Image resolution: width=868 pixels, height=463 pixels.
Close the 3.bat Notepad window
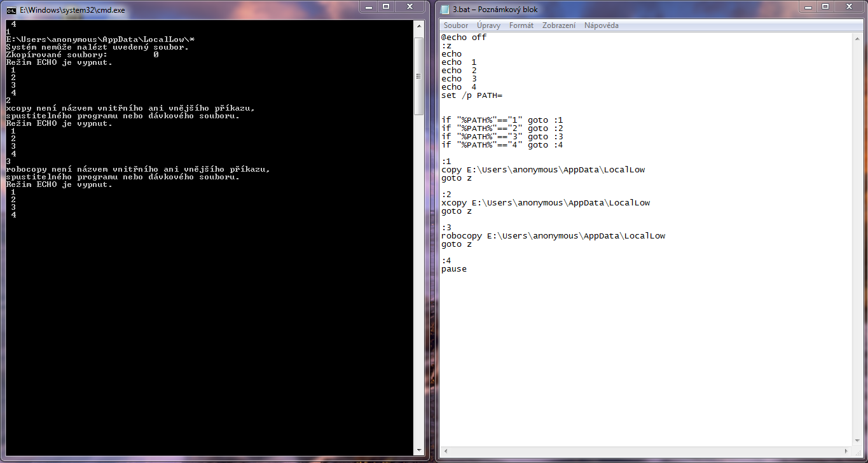point(849,6)
